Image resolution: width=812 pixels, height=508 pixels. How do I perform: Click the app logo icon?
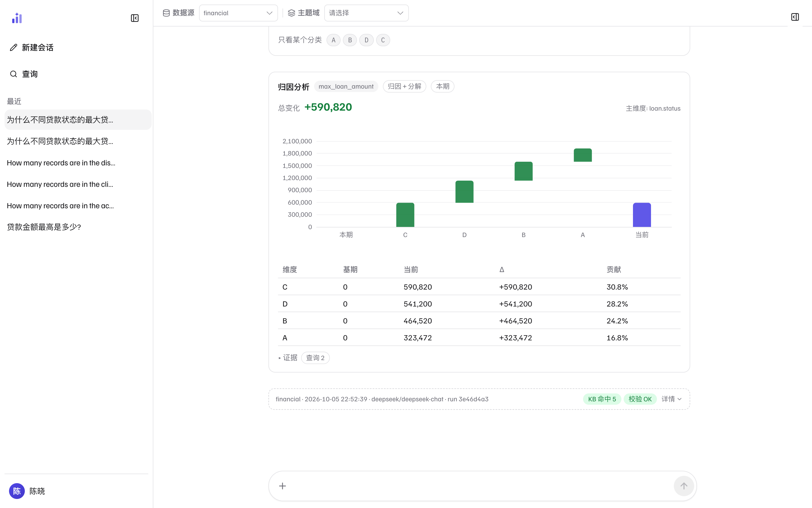[17, 18]
